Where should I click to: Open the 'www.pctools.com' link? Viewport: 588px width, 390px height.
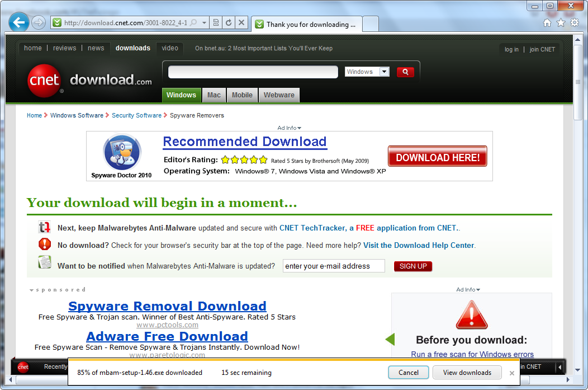[x=167, y=325]
